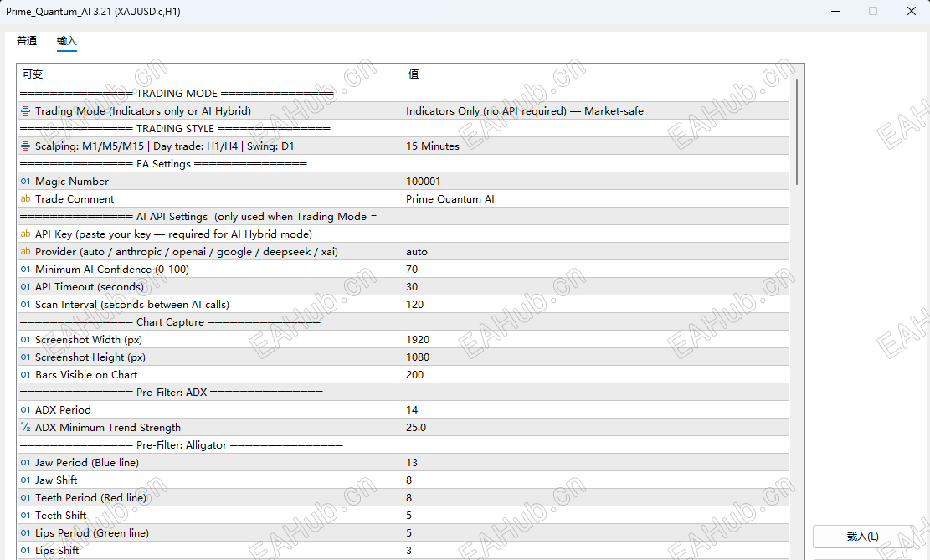Click the enum icon beside Scalping row

[x=25, y=146]
